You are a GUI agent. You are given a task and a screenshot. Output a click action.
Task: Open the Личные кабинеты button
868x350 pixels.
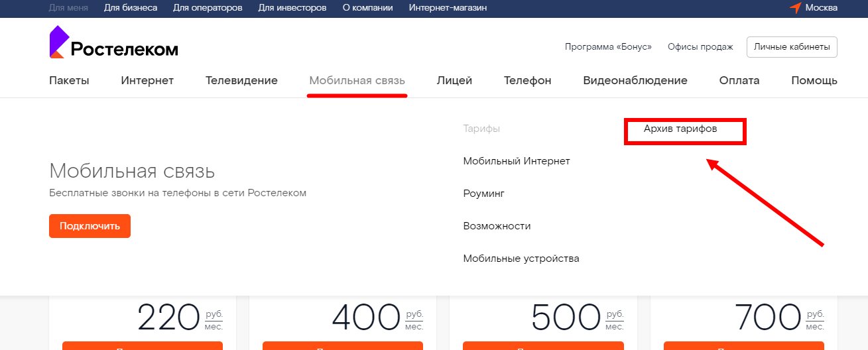tap(792, 47)
